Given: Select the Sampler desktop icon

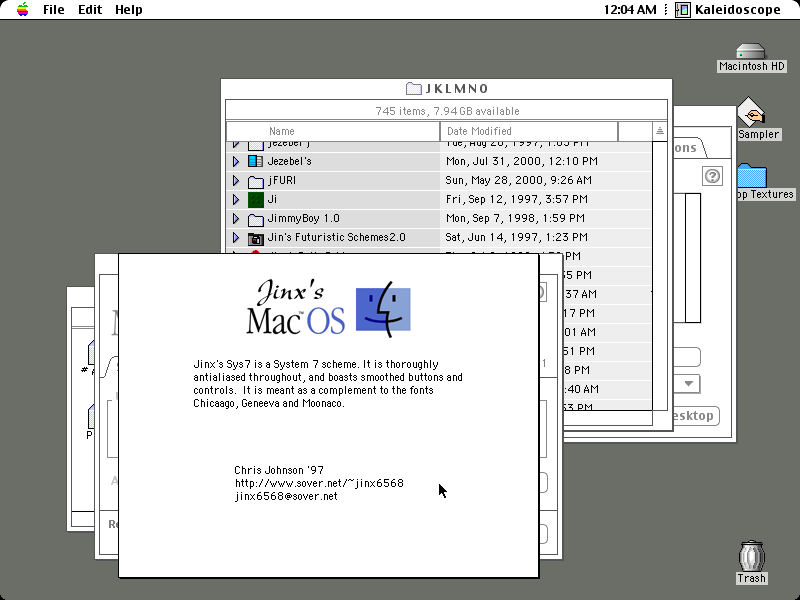Looking at the screenshot, I should (751, 112).
